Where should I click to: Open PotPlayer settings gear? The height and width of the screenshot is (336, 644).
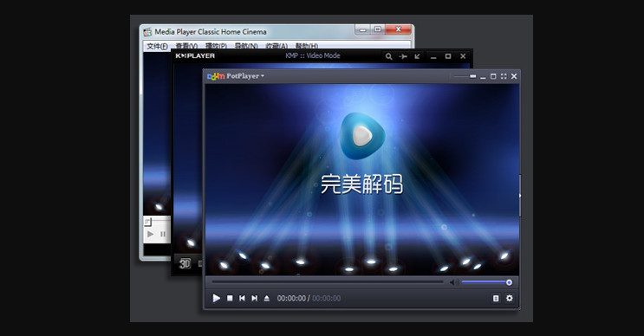point(510,298)
